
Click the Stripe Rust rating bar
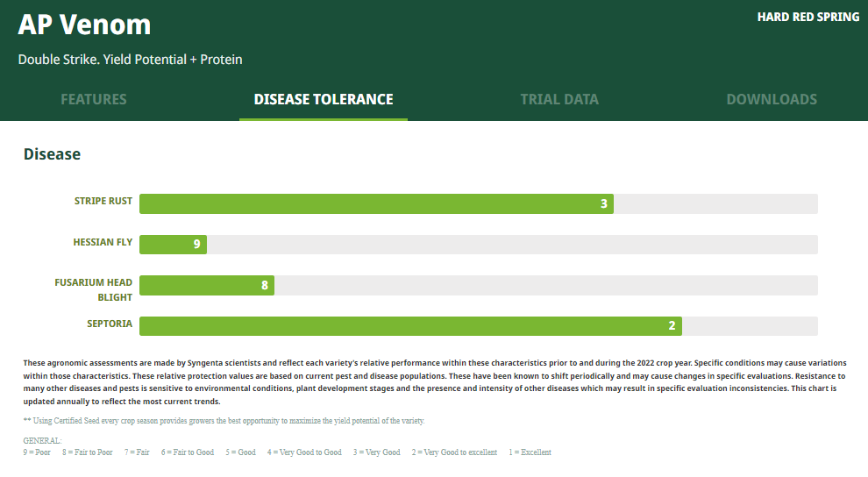point(479,203)
